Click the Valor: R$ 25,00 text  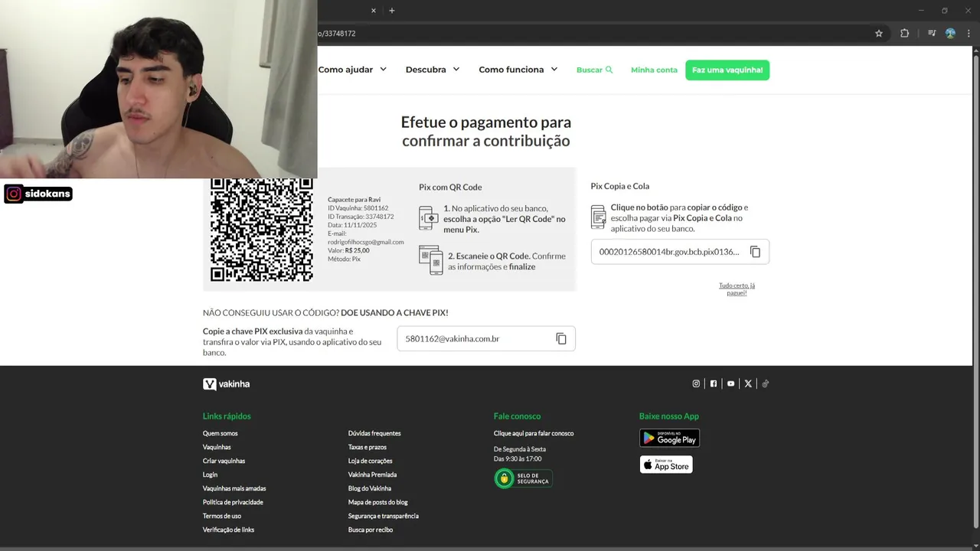(348, 250)
